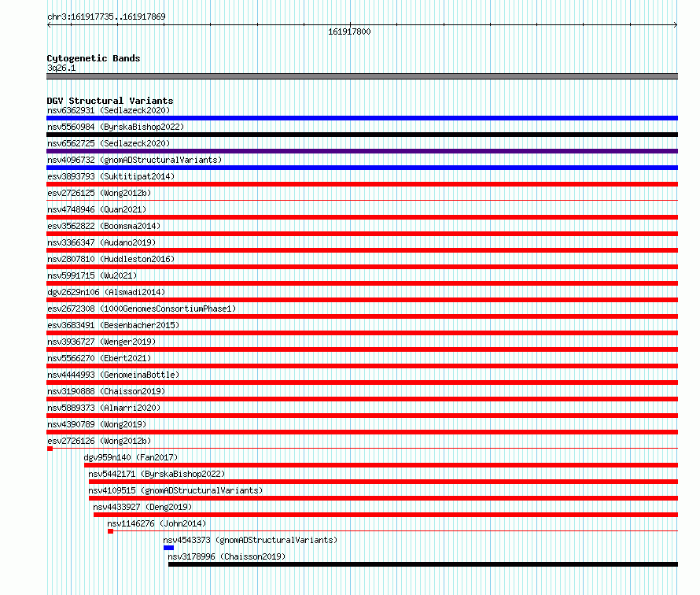The width and height of the screenshot is (700, 595).
Task: Select the red bar for esv3893793
Action: tap(362, 184)
